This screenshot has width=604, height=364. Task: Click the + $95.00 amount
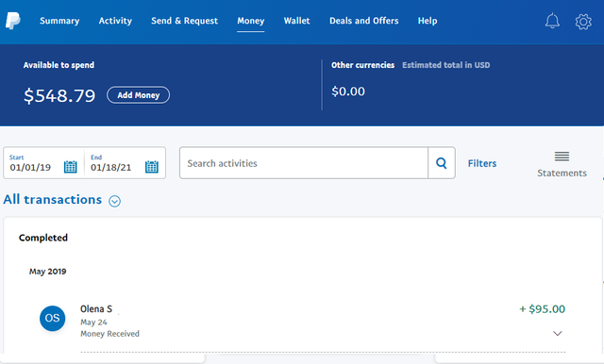coord(542,309)
